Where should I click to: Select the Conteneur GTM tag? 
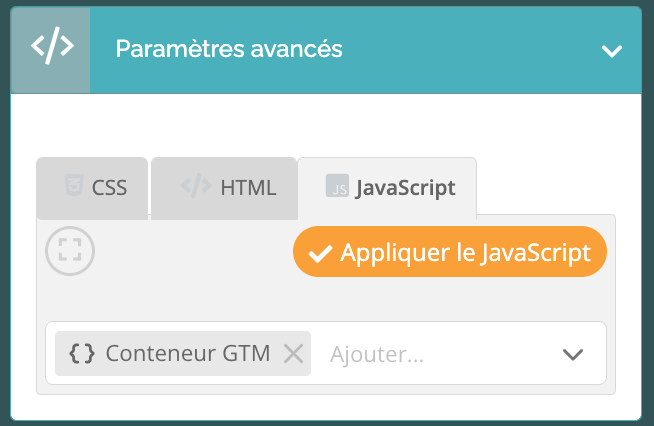tap(183, 353)
